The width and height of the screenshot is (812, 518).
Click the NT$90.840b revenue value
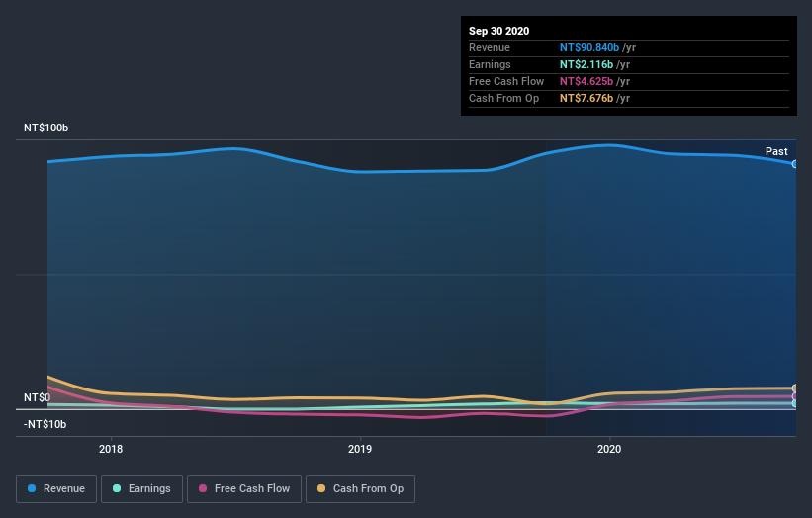coord(589,47)
